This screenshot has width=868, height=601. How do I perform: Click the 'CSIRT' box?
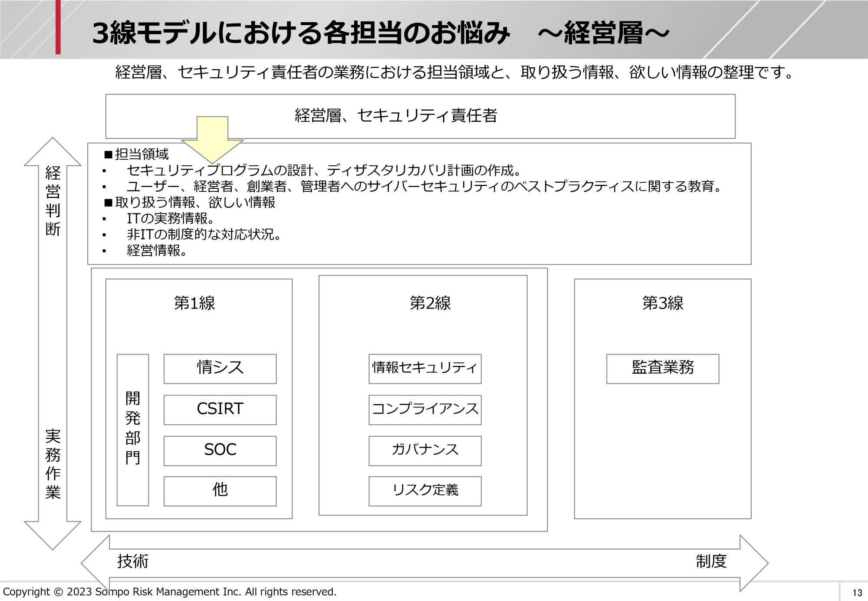point(220,409)
